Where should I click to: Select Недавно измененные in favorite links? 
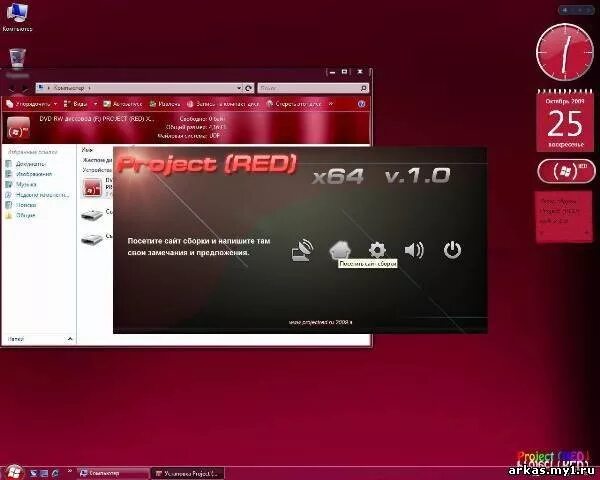pyautogui.click(x=38, y=195)
